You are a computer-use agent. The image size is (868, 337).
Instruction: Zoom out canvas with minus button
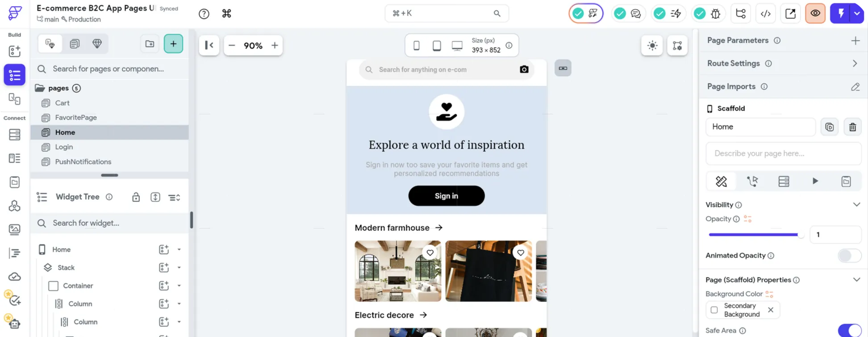(x=232, y=46)
